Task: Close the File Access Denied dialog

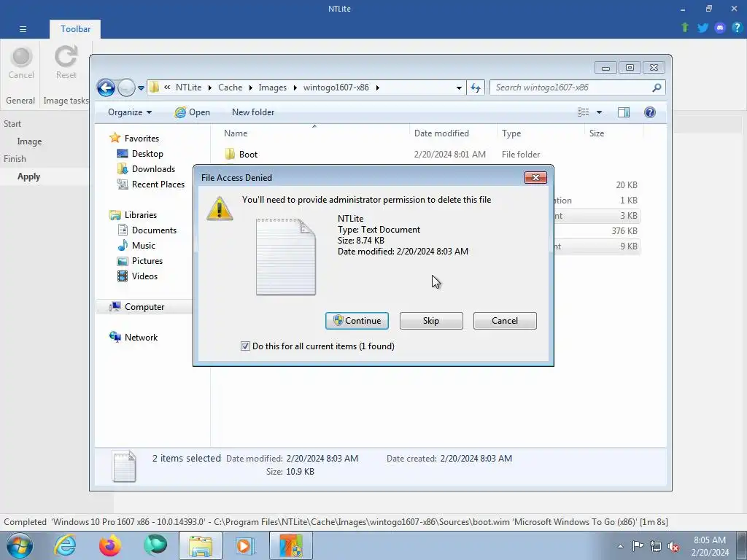Action: pyautogui.click(x=535, y=177)
